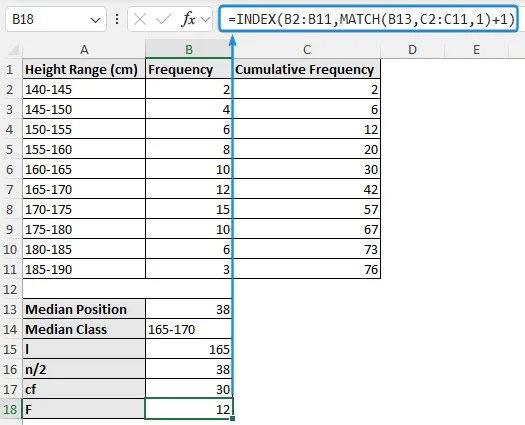Click cumulative frequency 42
The image size is (525, 425).
coord(307,189)
